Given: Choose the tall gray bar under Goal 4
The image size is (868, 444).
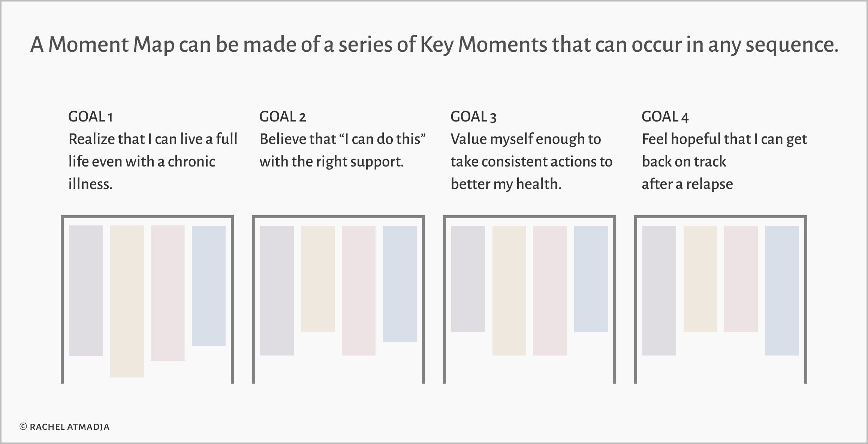Looking at the screenshot, I should [x=659, y=290].
